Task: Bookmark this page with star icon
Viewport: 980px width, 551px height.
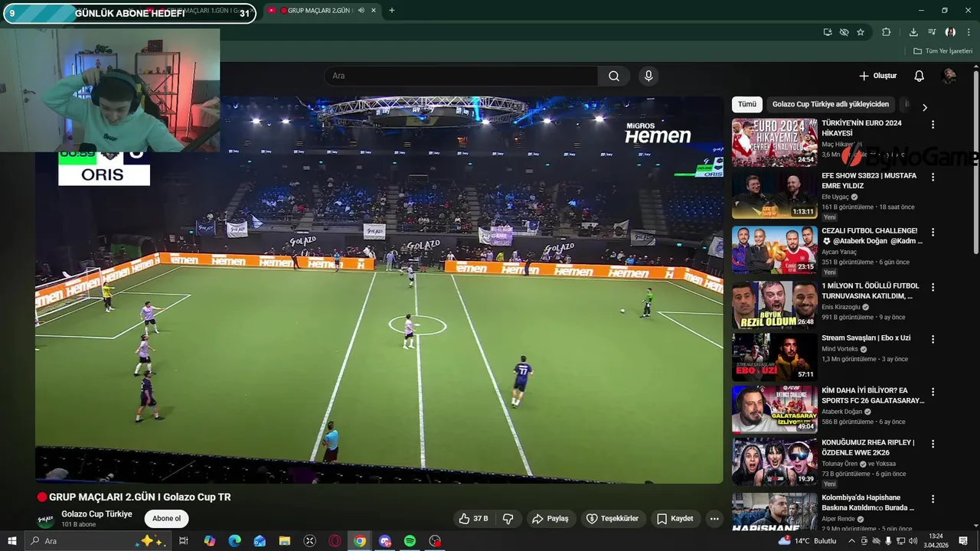Action: (861, 32)
